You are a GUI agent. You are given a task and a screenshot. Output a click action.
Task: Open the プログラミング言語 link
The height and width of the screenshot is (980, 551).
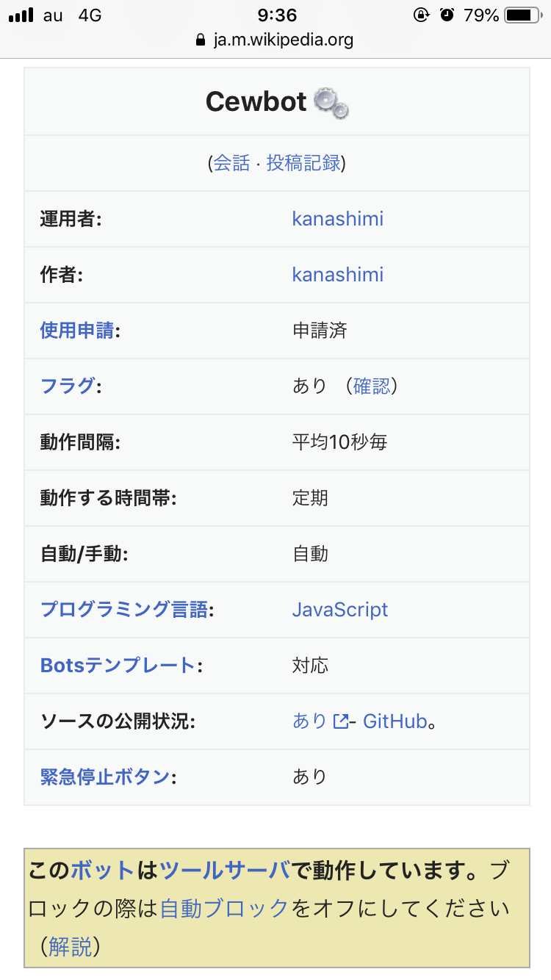(x=124, y=610)
